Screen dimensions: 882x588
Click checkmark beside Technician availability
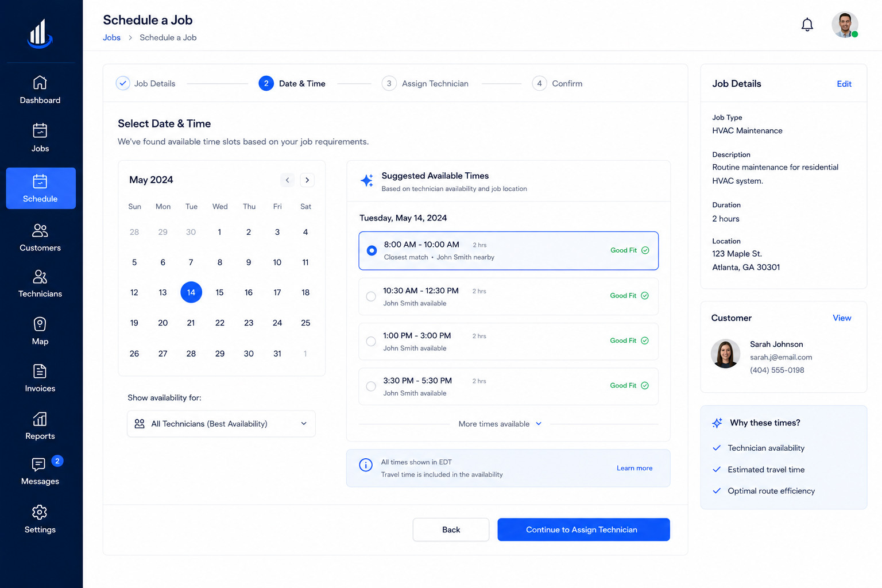(x=717, y=448)
